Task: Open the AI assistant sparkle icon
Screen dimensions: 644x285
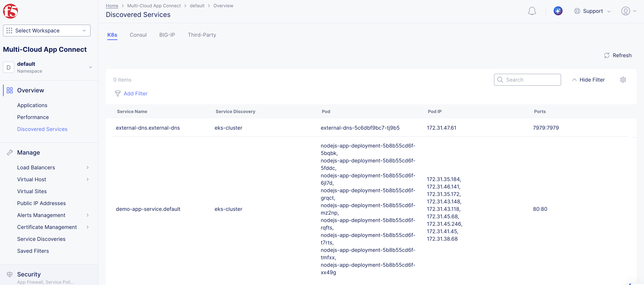Action: (x=558, y=11)
